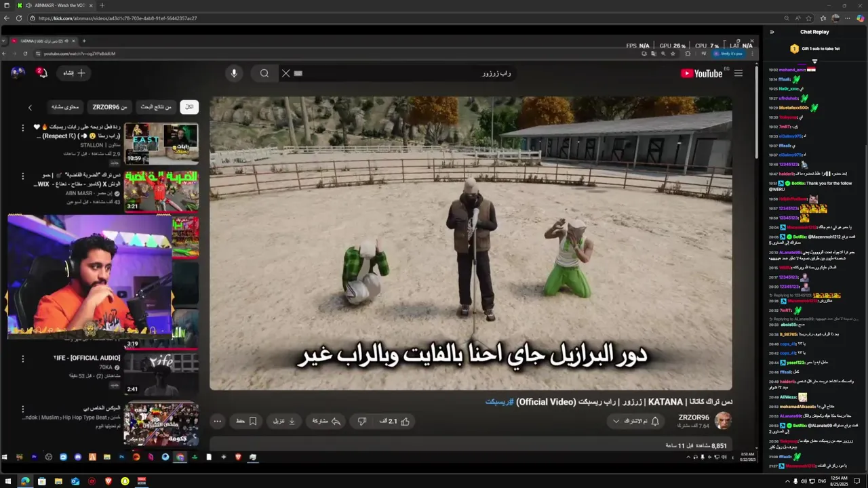Open the Edge browser taskbar icon
This screenshot has width=868, height=488.
[x=25, y=481]
